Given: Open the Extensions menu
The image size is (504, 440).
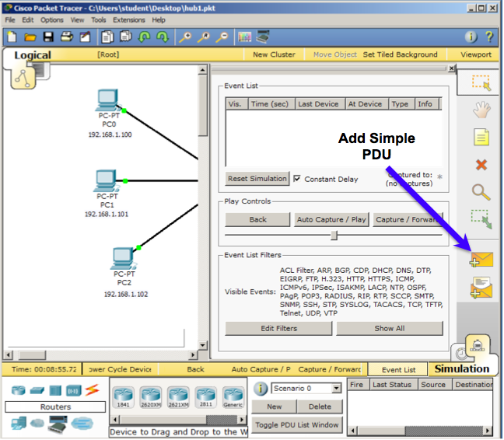Looking at the screenshot, I should click(129, 20).
